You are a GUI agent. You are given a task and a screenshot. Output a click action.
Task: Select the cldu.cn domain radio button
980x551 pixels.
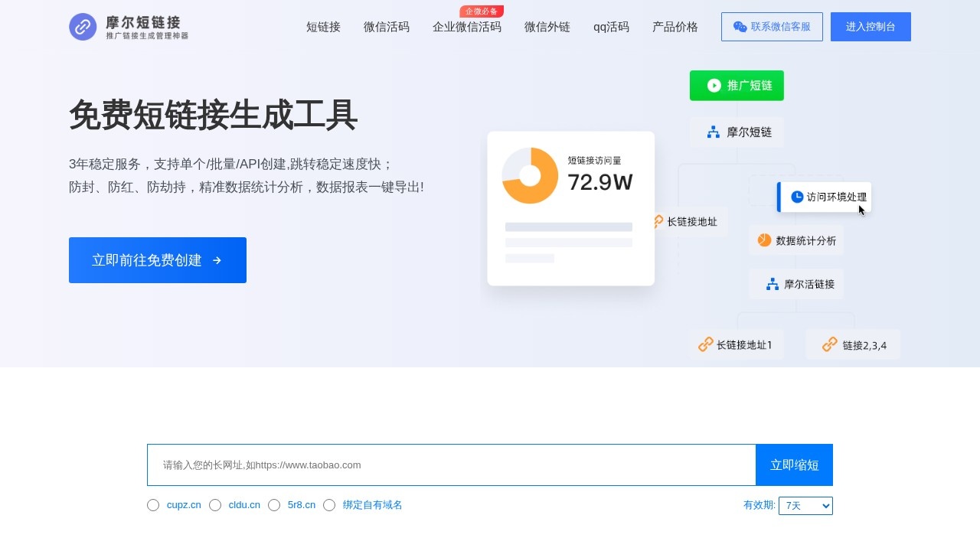point(215,505)
